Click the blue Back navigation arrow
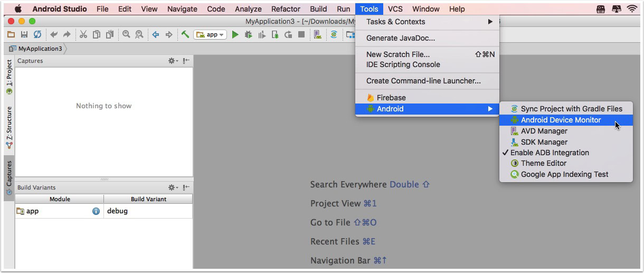 point(156,34)
